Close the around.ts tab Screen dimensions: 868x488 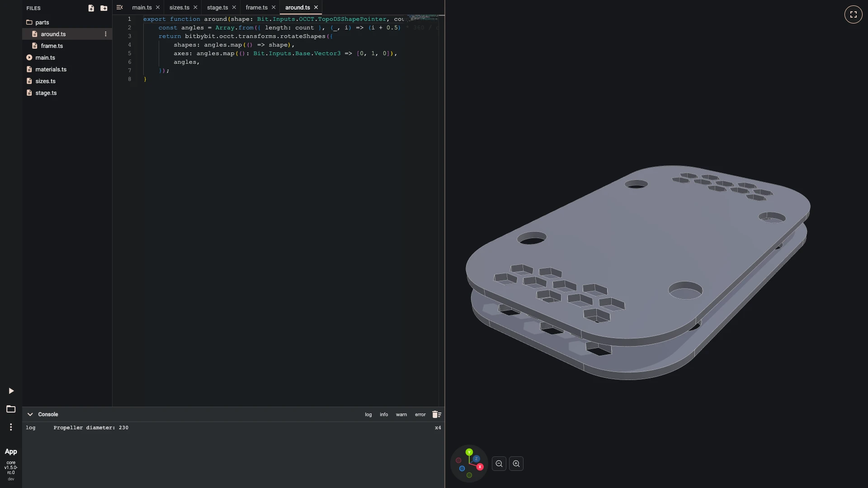tap(316, 7)
